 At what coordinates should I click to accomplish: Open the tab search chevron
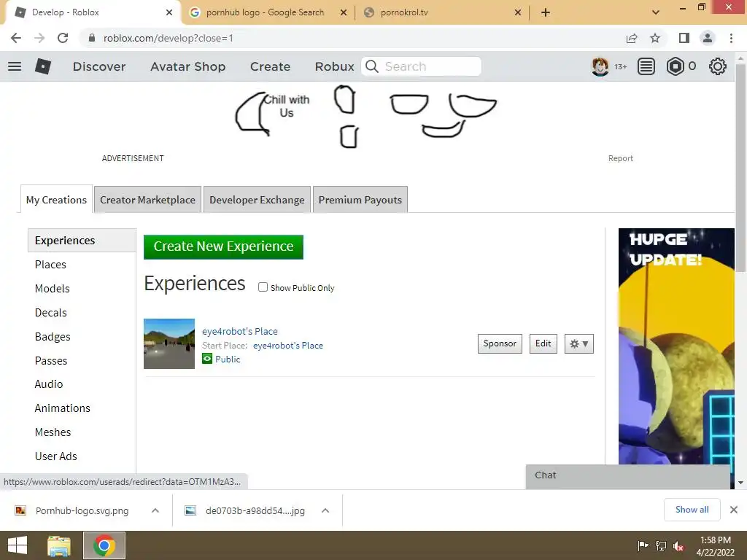tap(656, 12)
